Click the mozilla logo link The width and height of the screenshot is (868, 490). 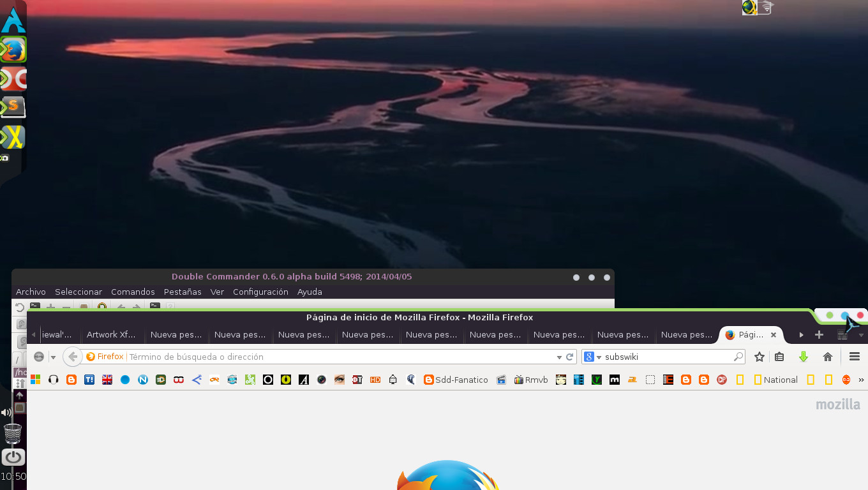[x=838, y=405]
